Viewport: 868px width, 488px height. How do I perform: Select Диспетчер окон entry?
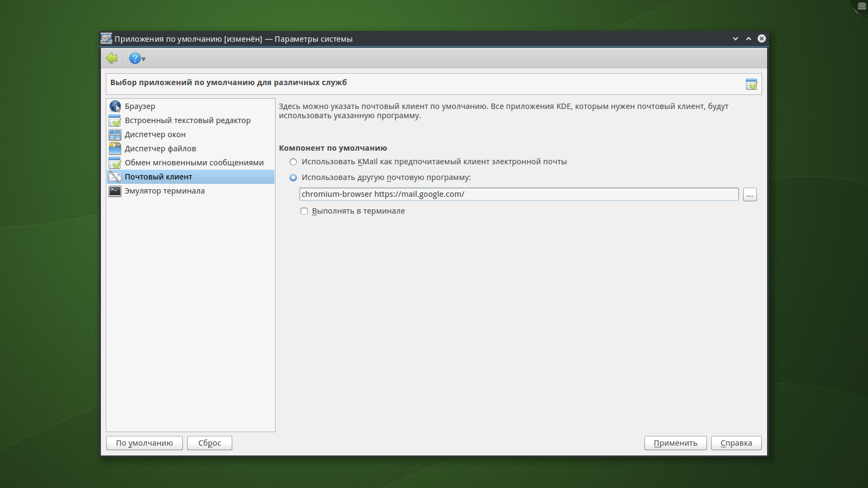(x=191, y=134)
